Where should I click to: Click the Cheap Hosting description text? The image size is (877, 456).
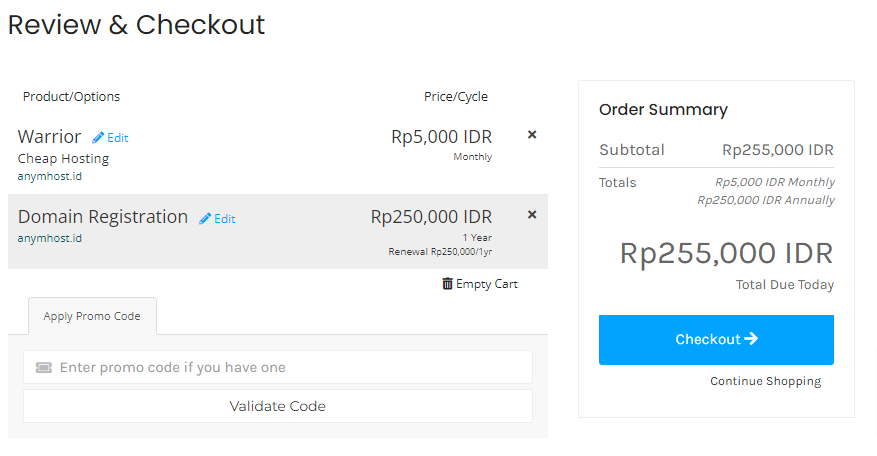pos(63,158)
